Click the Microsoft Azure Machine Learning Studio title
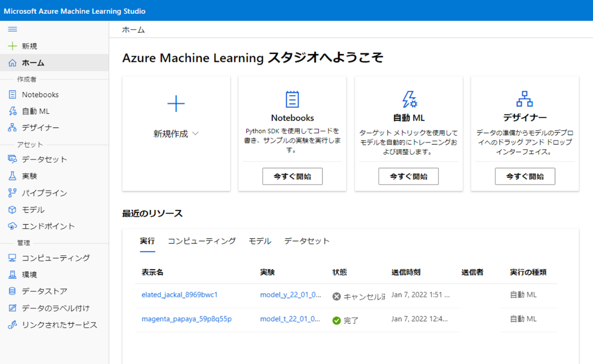This screenshot has width=593, height=364. click(74, 11)
